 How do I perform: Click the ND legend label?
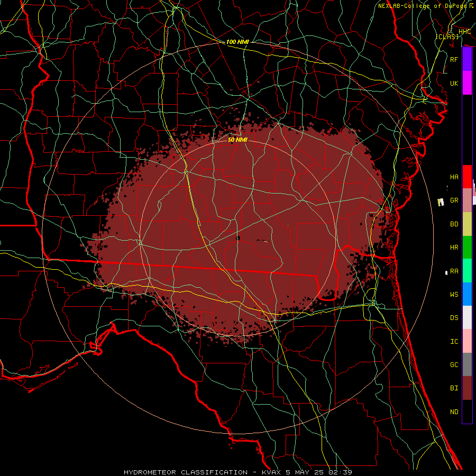pyautogui.click(x=454, y=412)
